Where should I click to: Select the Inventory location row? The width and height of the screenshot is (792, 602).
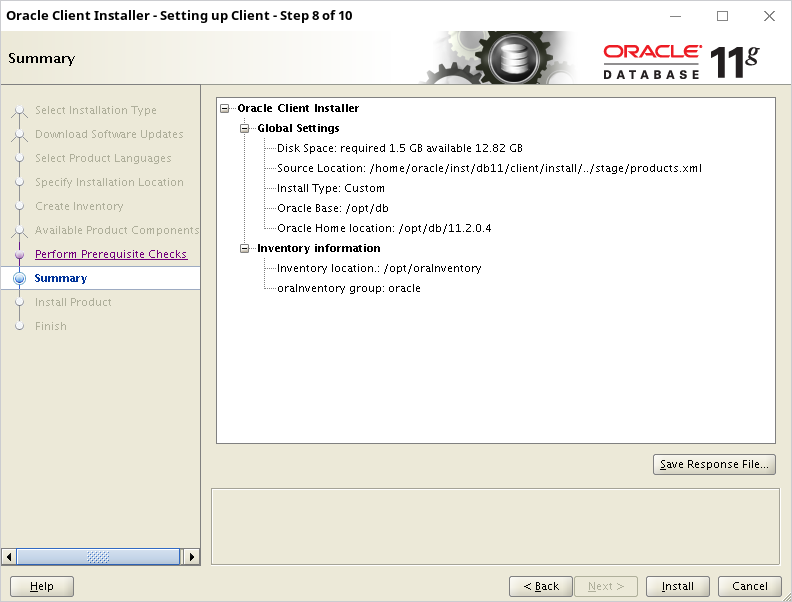click(x=379, y=268)
